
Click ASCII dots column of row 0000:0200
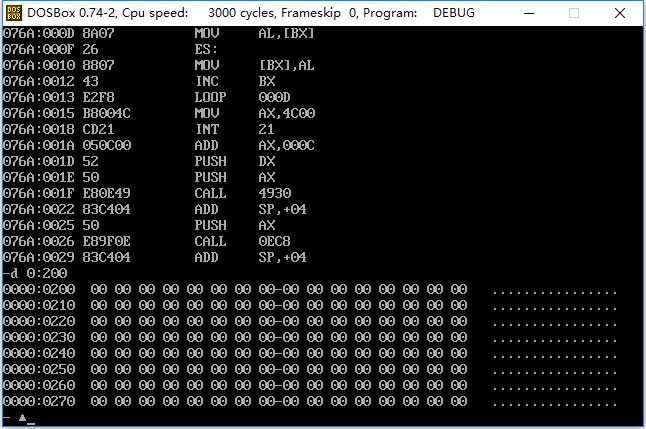(555, 293)
